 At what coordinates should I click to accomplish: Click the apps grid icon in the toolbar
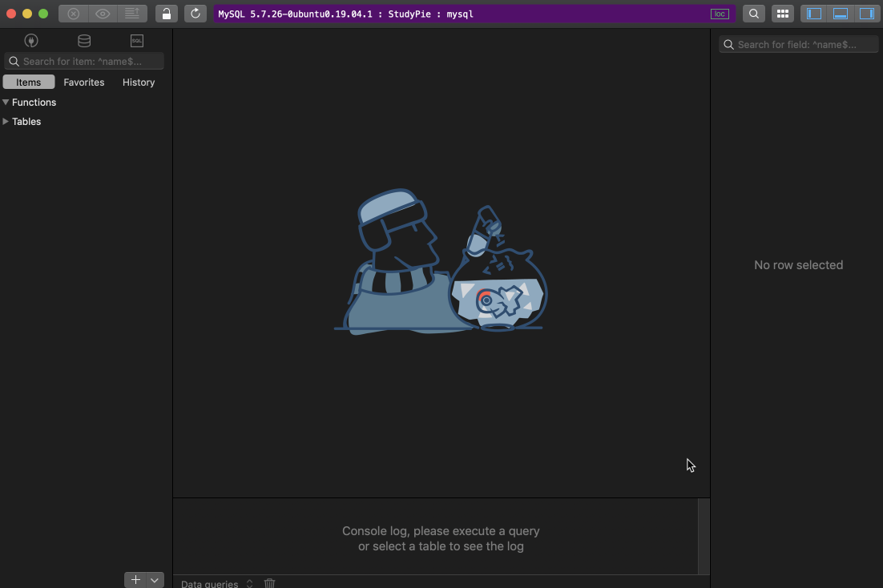point(782,13)
